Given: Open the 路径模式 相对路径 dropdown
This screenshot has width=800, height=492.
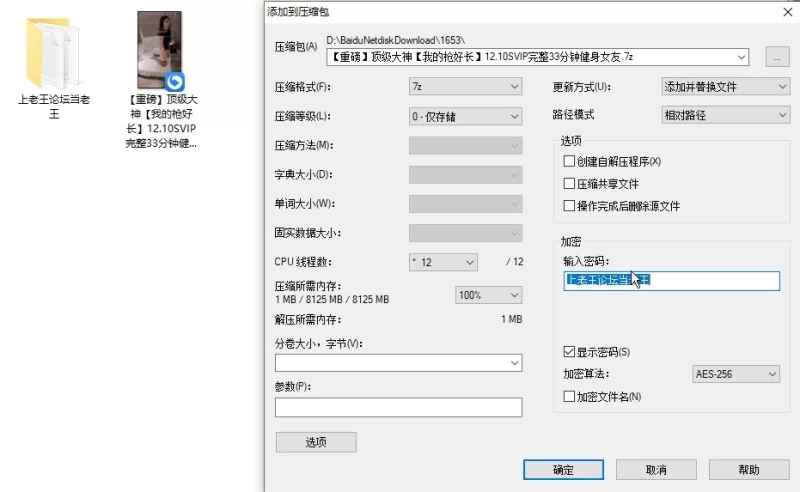Looking at the screenshot, I should tap(725, 115).
